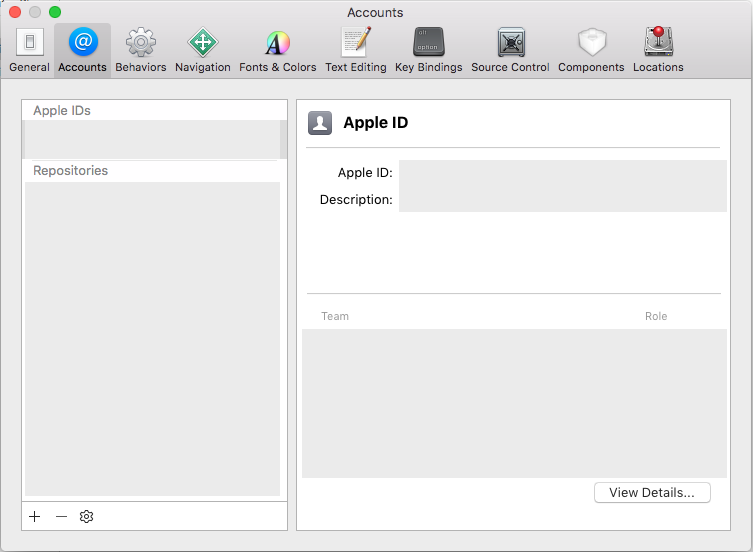Open the Text Editing preferences
The image size is (753, 552).
click(x=355, y=50)
